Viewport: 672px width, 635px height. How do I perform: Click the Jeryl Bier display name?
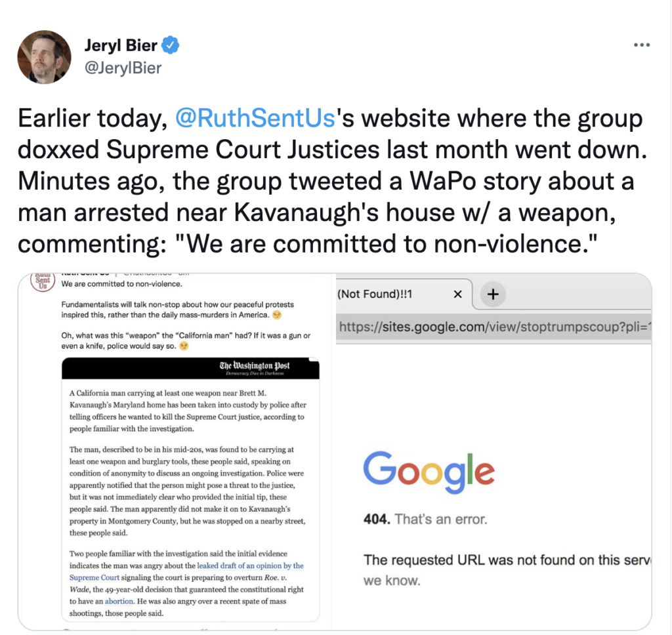coord(121,46)
